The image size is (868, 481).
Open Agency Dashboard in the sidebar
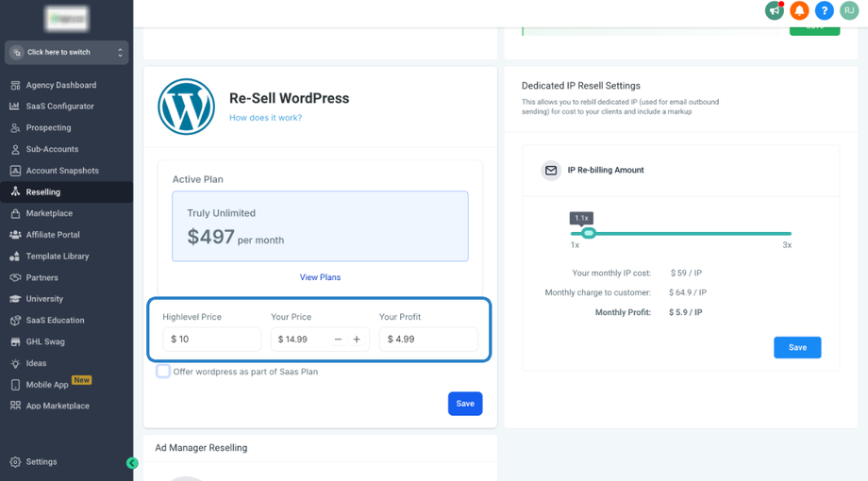pyautogui.click(x=60, y=85)
